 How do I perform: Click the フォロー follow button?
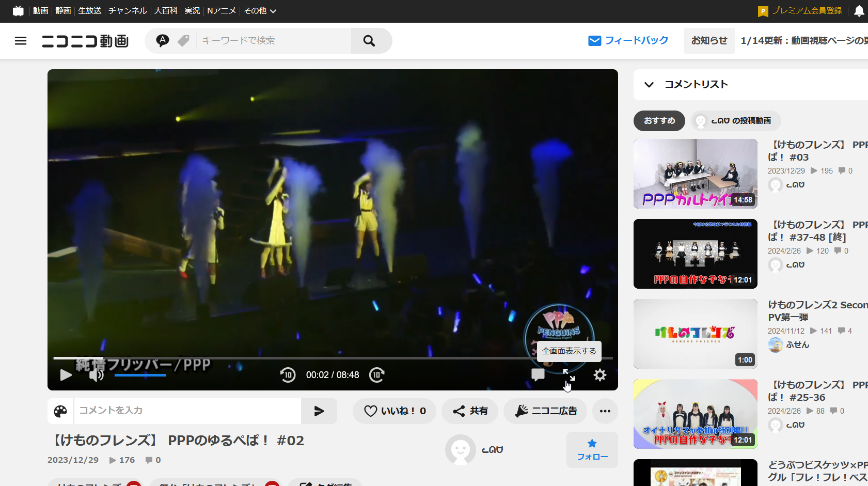tap(592, 450)
